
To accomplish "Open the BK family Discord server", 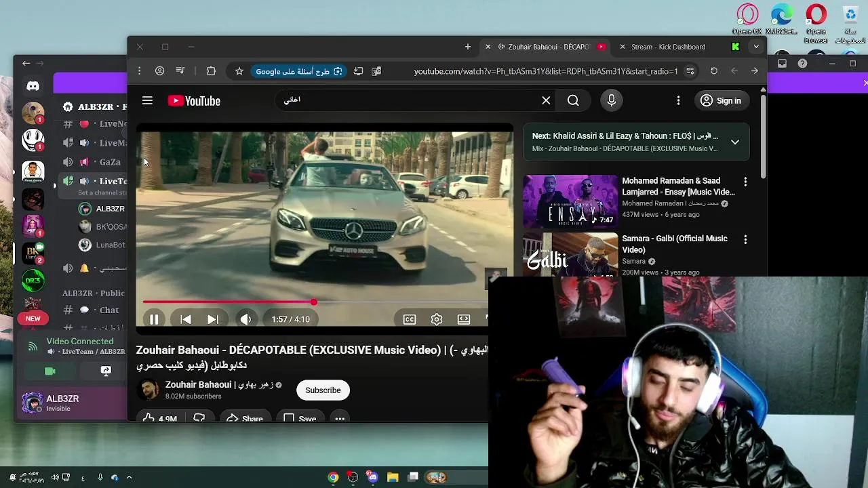I will [33, 253].
